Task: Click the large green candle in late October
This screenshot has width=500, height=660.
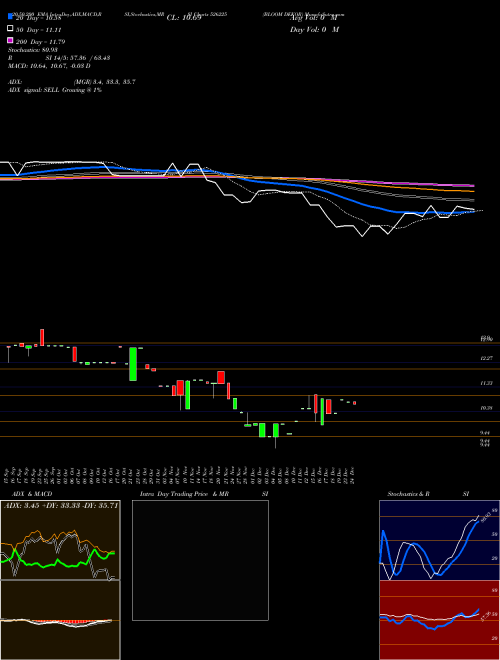Action: click(x=133, y=364)
